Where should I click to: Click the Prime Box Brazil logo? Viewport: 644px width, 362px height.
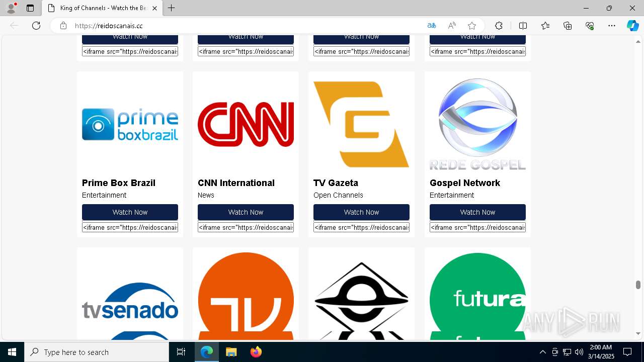point(130,124)
